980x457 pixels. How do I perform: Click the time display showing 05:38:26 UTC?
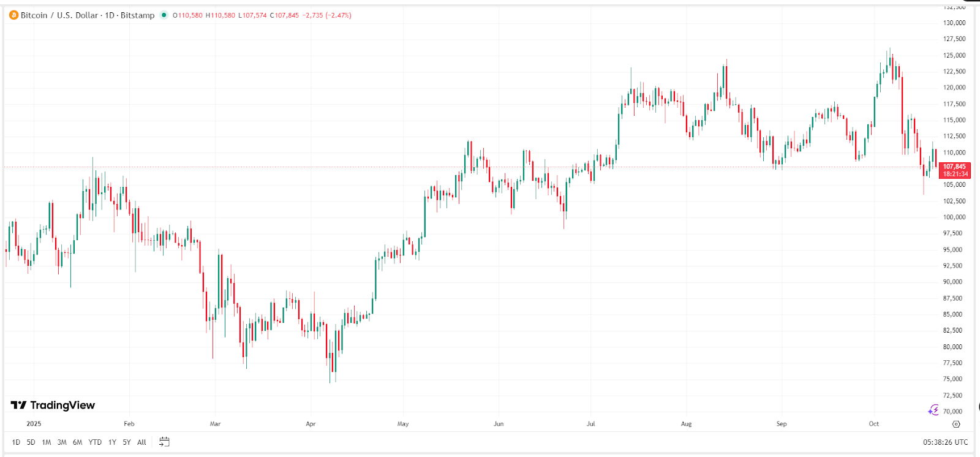944,440
